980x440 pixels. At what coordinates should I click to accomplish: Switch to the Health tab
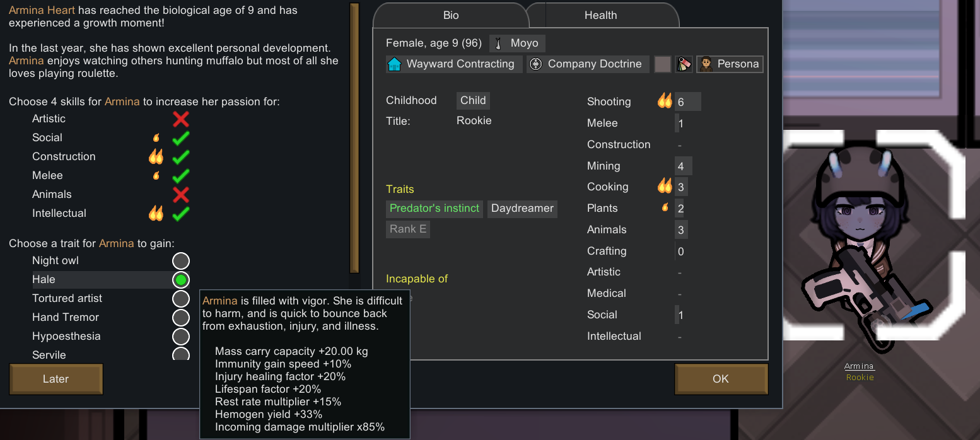600,15
